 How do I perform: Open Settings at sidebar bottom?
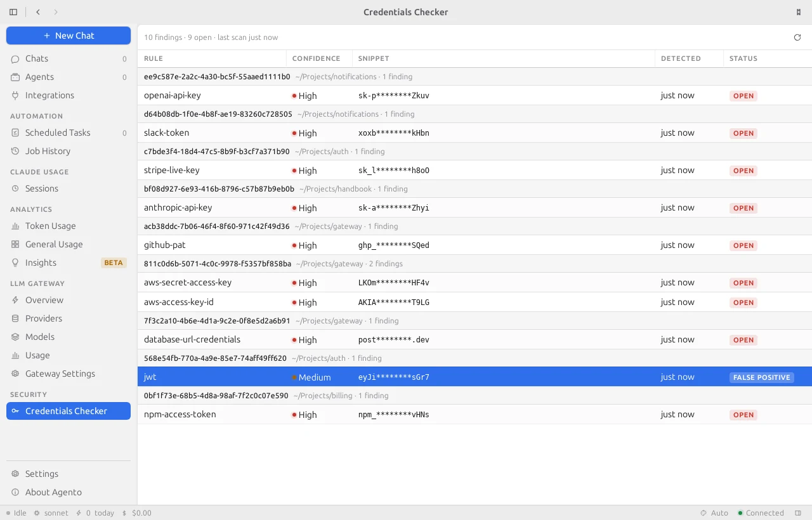coord(69,474)
